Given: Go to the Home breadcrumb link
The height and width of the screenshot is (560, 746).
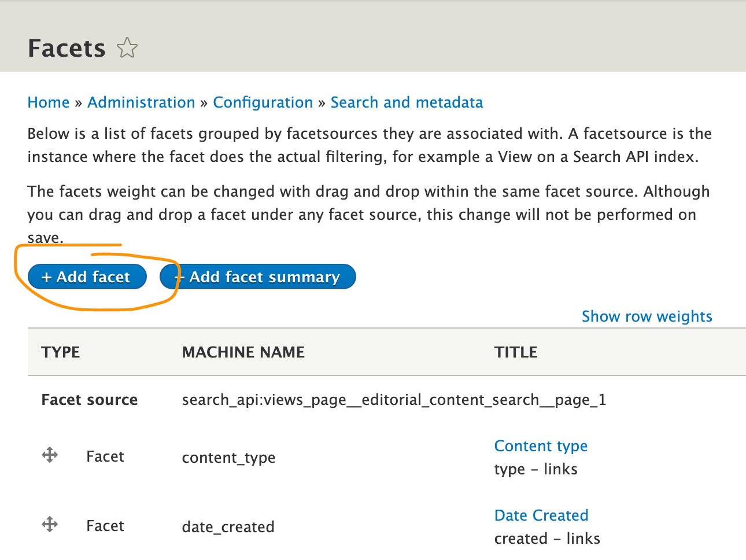Looking at the screenshot, I should click(49, 102).
